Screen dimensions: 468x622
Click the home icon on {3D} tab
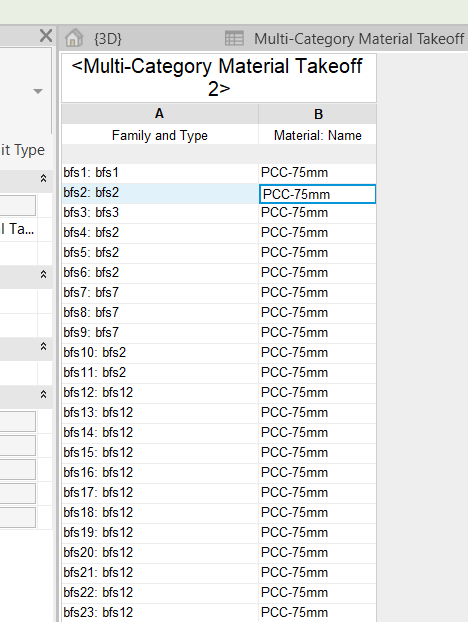tap(74, 38)
